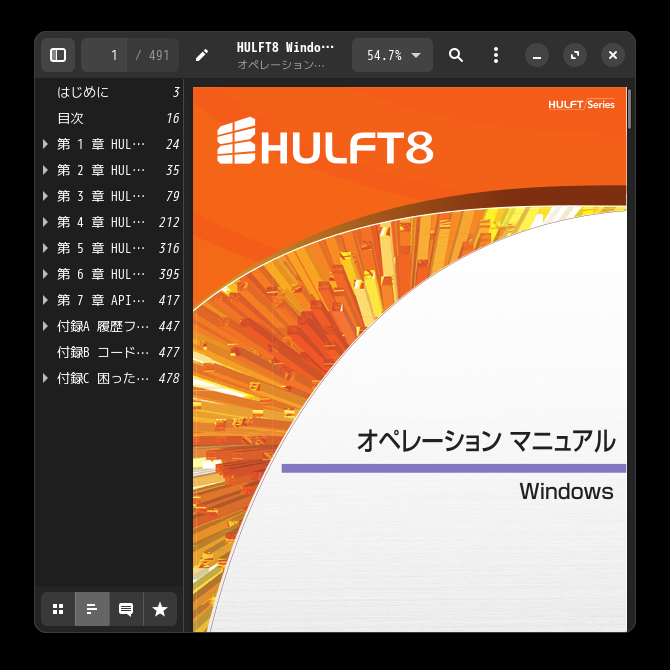This screenshot has height=670, width=670.
Task: Click the page number field showing 1
Action: [104, 55]
